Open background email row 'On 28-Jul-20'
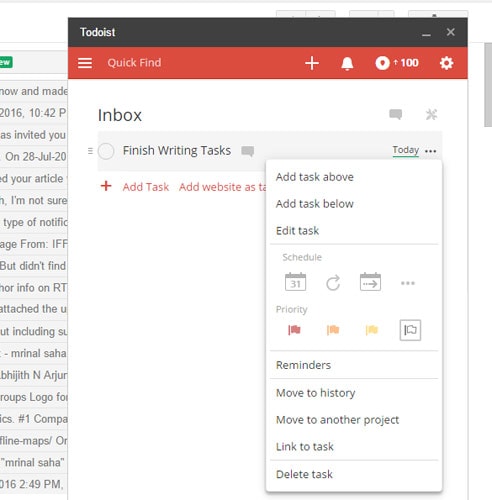This screenshot has width=492, height=500. (x=33, y=157)
